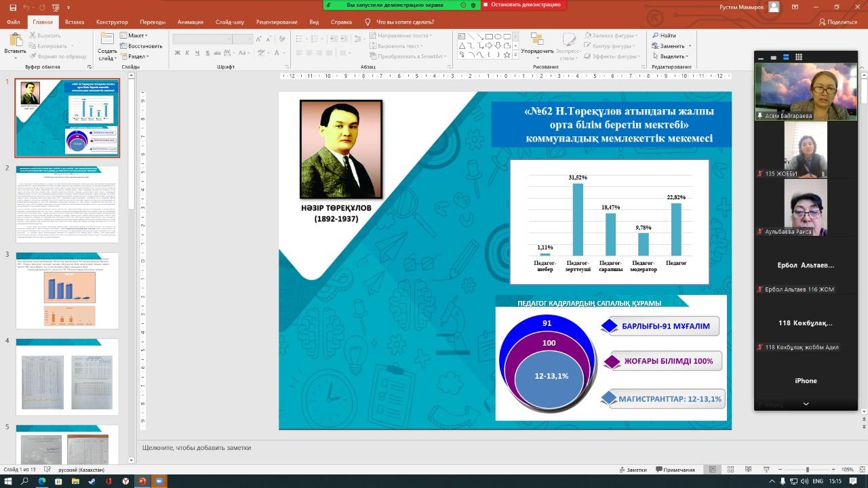This screenshot has height=488, width=868.
Task: Expand the Выделить selection dropdown
Action: pos(670,57)
